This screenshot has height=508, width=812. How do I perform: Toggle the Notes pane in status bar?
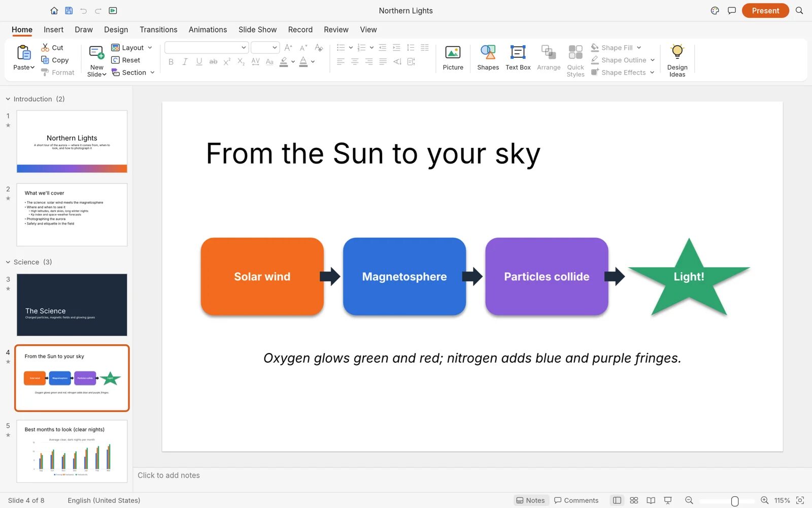530,500
